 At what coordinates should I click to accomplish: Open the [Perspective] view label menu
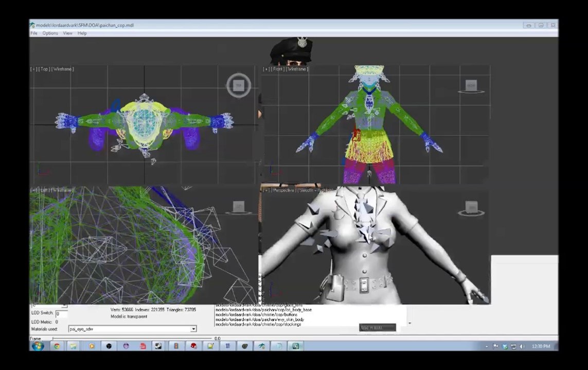[x=283, y=190]
